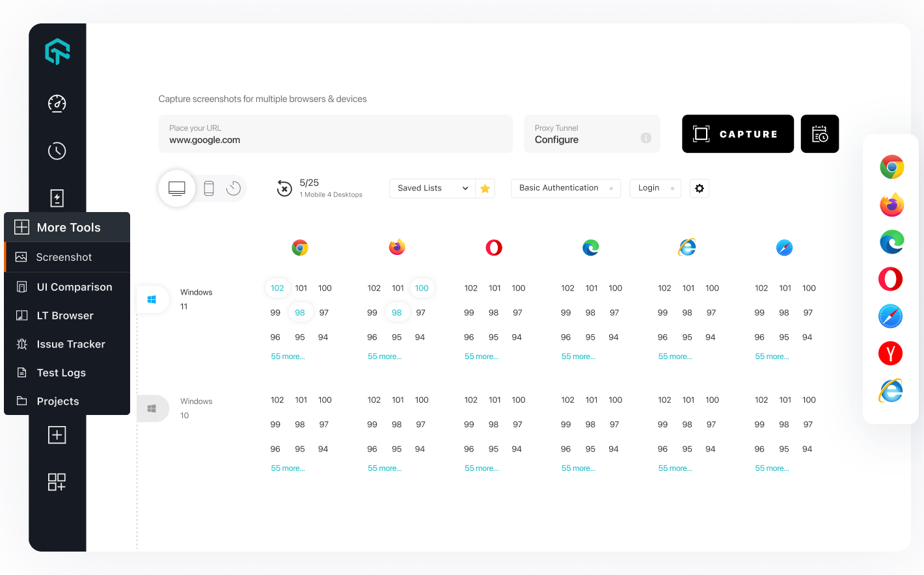Select version 98 for Opera on Windows 11
The image size is (924, 575).
(493, 312)
